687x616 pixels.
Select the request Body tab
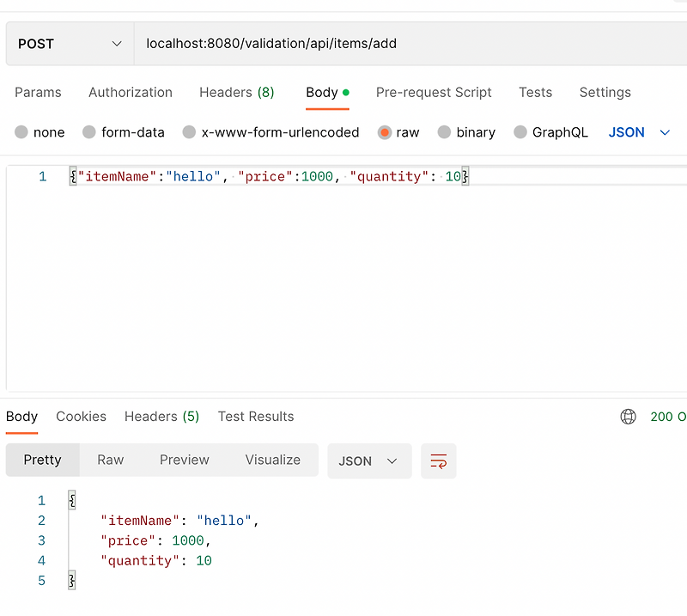point(327,93)
